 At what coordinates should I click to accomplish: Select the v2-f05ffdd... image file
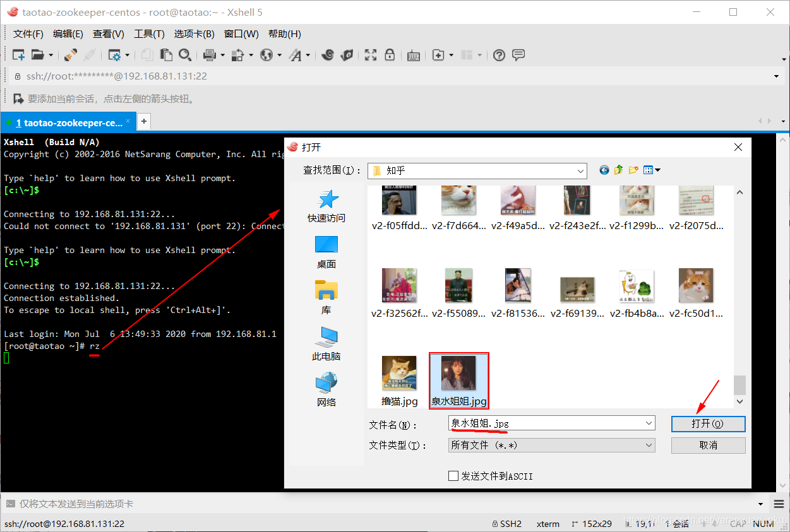point(399,208)
